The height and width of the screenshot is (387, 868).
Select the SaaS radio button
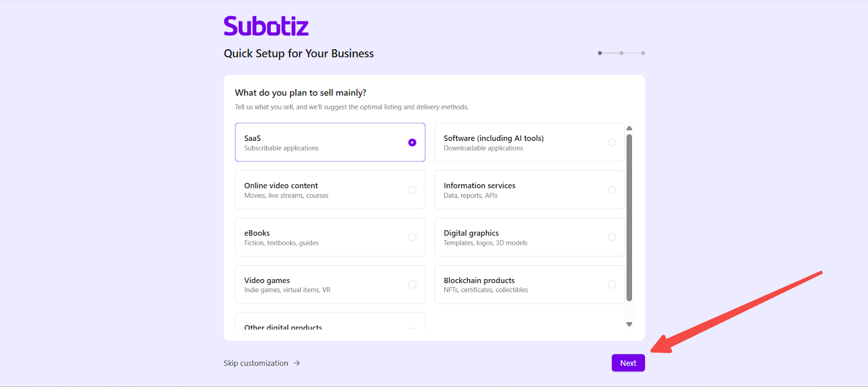coord(412,143)
